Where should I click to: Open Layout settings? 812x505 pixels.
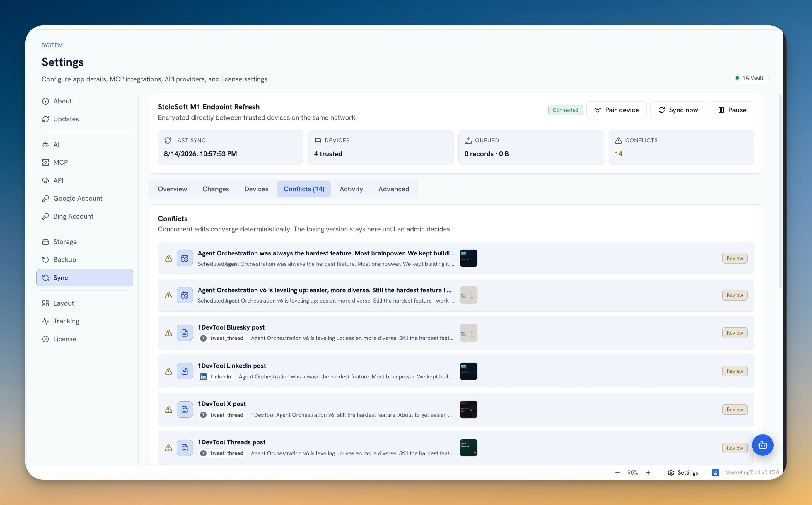coord(84,303)
